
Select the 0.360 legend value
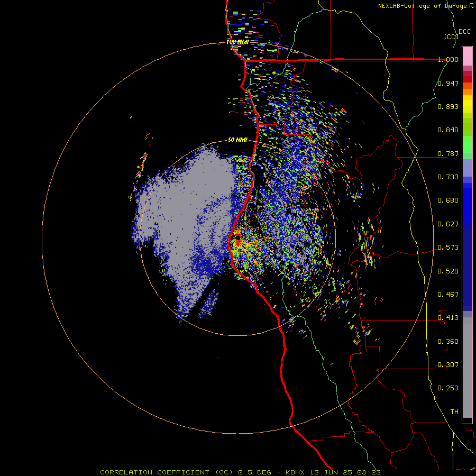448,342
